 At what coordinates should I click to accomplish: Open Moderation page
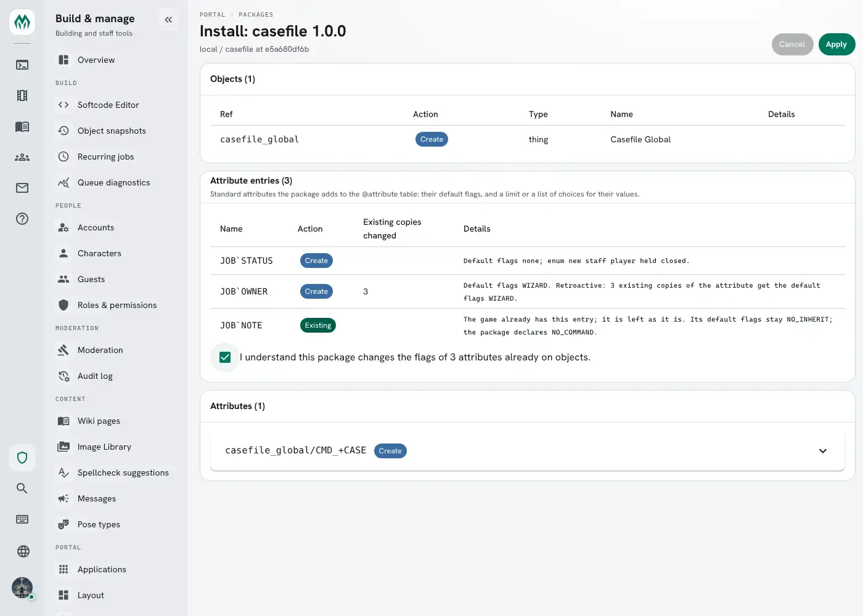click(x=116, y=350)
